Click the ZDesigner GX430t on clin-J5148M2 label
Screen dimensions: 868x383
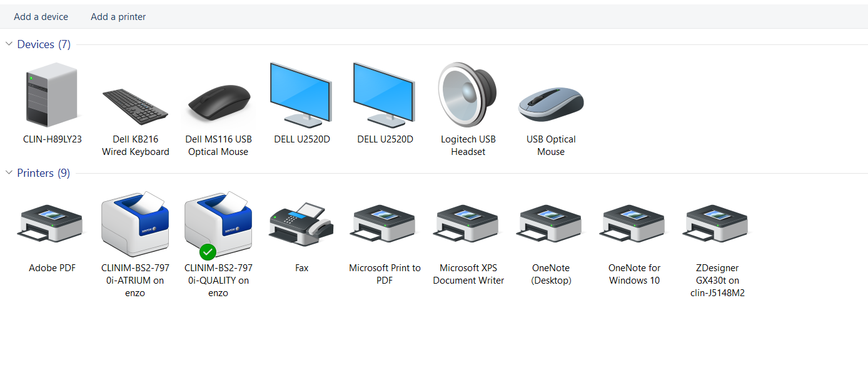717,281
